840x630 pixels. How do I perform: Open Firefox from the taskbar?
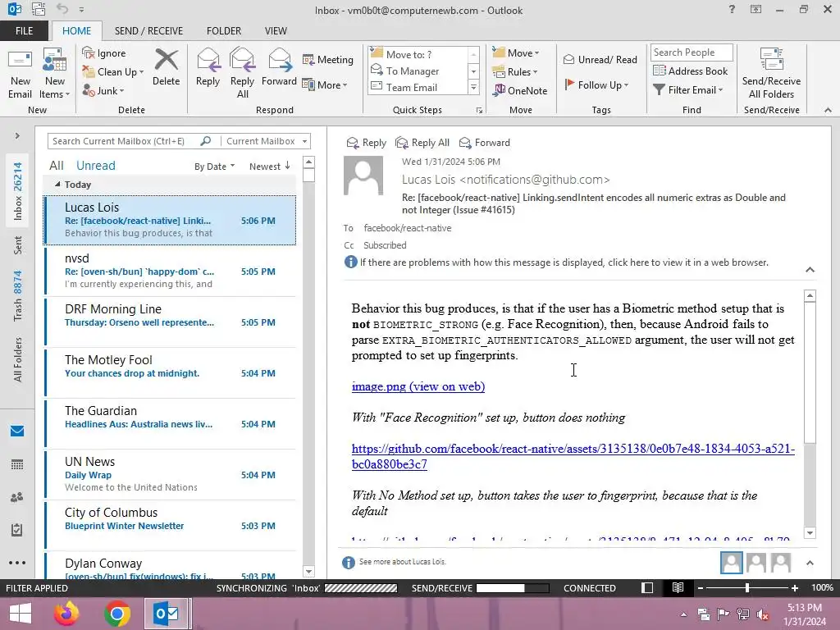[66, 614]
